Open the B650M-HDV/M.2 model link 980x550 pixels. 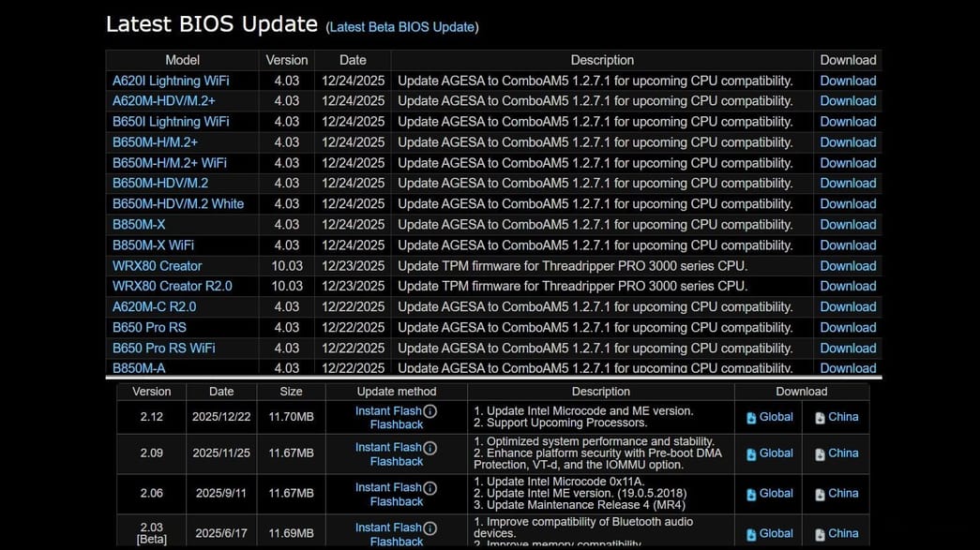(160, 183)
